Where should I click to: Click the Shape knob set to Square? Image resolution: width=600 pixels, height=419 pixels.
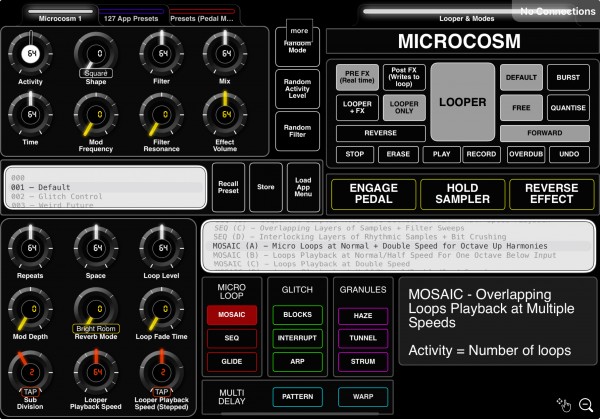point(96,54)
